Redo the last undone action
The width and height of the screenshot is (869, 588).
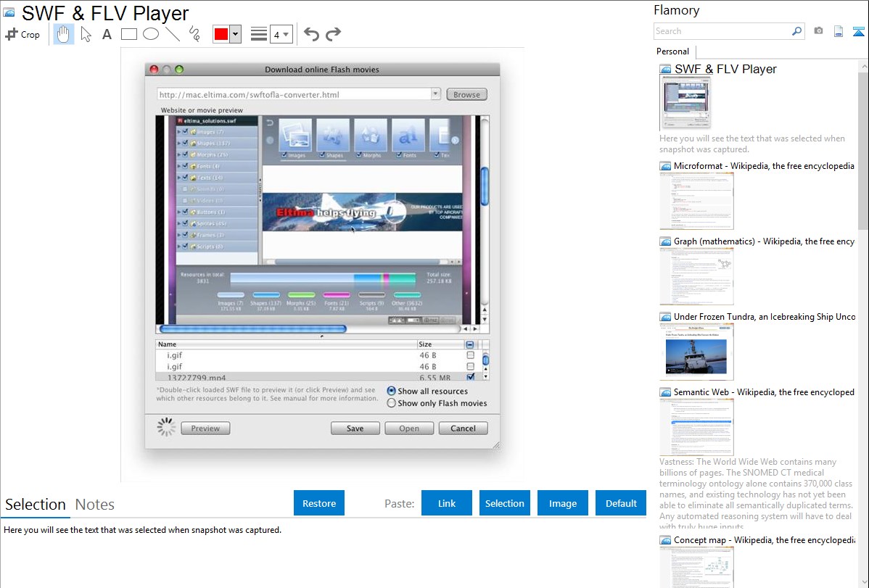[x=333, y=34]
